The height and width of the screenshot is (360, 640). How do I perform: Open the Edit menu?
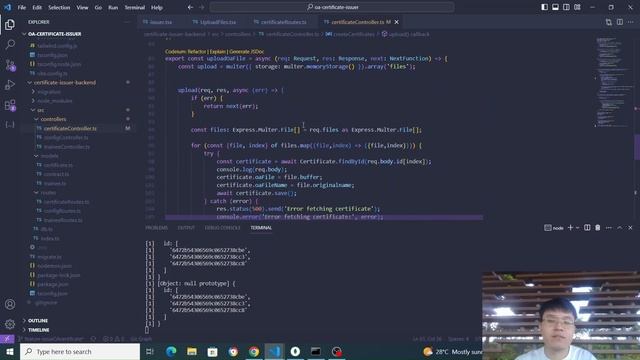pyautogui.click(x=37, y=7)
